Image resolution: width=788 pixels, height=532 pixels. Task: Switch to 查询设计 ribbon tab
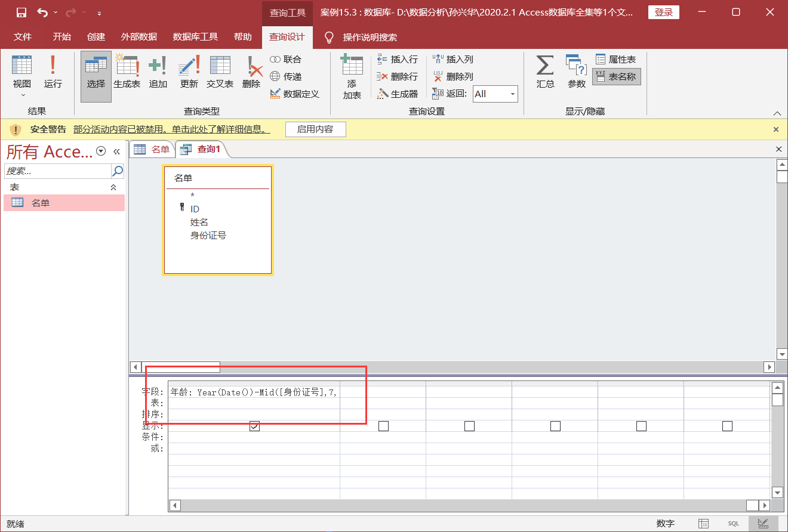click(x=287, y=37)
